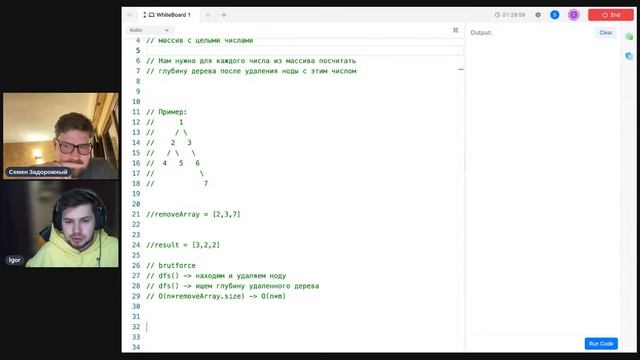Open the Kotlin language dropdown
The image size is (640, 360).
coord(149,30)
